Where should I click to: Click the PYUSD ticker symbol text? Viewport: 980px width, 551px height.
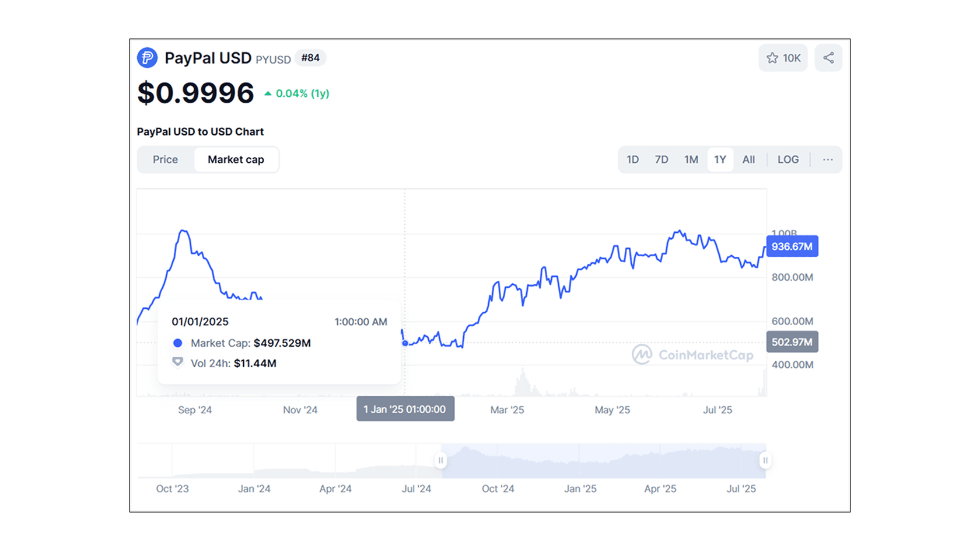point(273,60)
